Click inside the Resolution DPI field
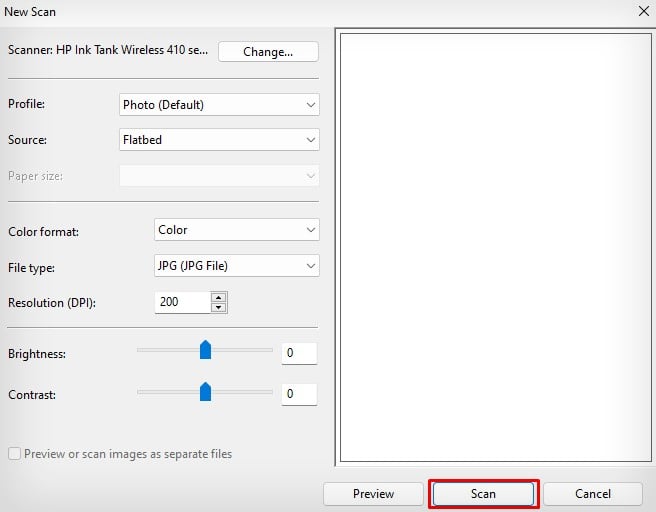Image resolution: width=656 pixels, height=512 pixels. click(x=182, y=302)
